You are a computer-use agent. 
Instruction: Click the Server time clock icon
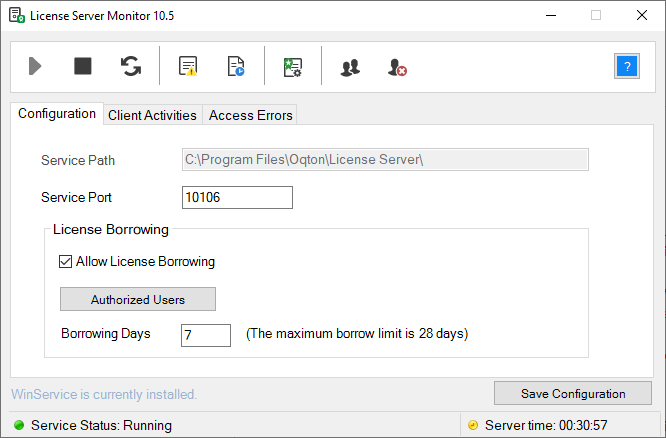(473, 425)
